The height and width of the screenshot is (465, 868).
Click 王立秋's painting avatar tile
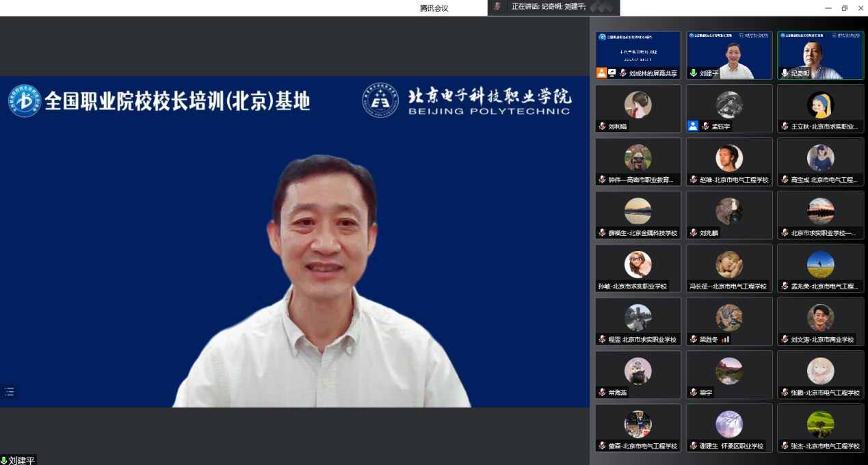(x=820, y=108)
